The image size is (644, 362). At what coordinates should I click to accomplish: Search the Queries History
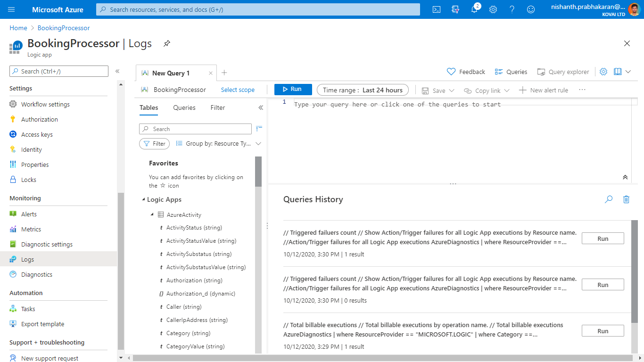(609, 199)
